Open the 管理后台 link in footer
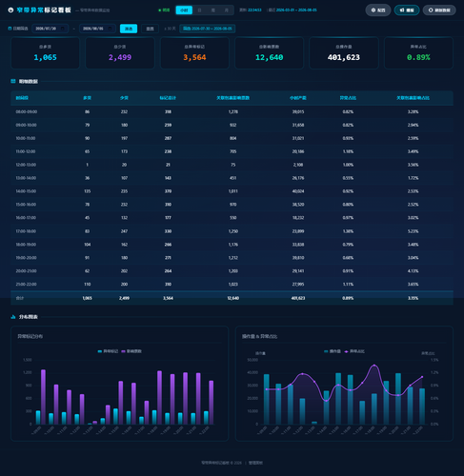 click(x=255, y=463)
